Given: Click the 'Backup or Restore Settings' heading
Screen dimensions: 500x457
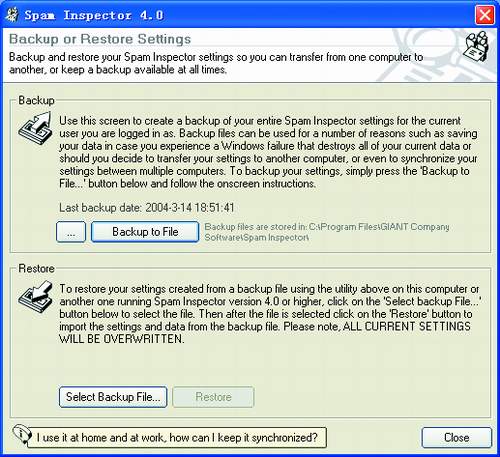Looking at the screenshot, I should pyautogui.click(x=100, y=39).
